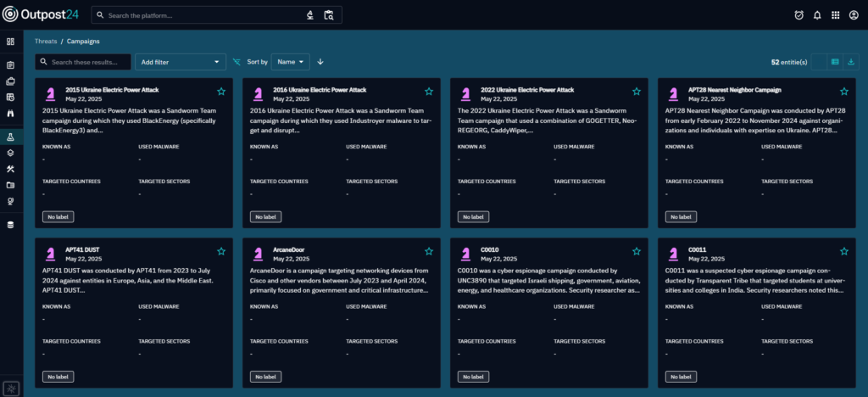Open the apps grid menu

coord(835,15)
